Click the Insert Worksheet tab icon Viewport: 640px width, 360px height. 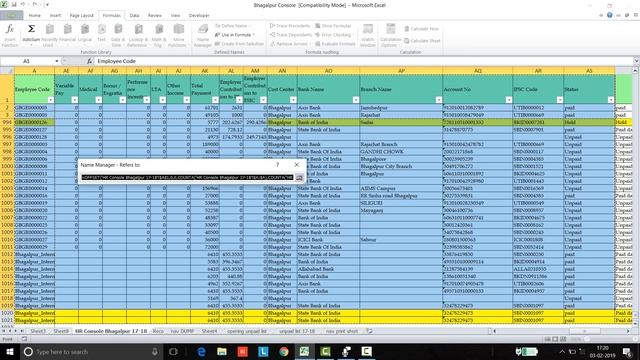coord(369,331)
